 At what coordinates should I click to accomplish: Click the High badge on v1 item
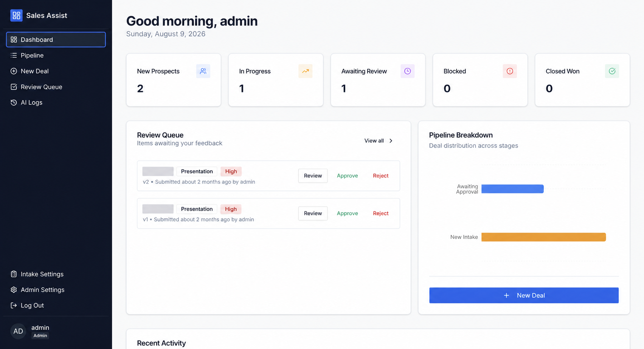[231, 209]
